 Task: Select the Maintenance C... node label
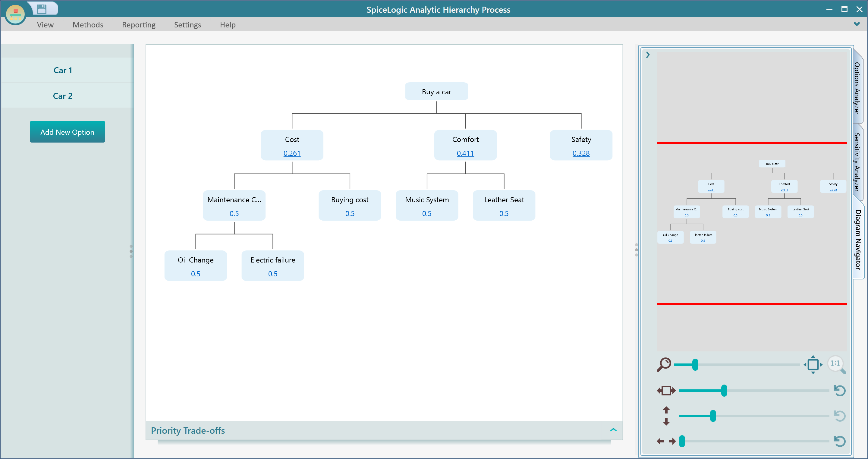234,200
